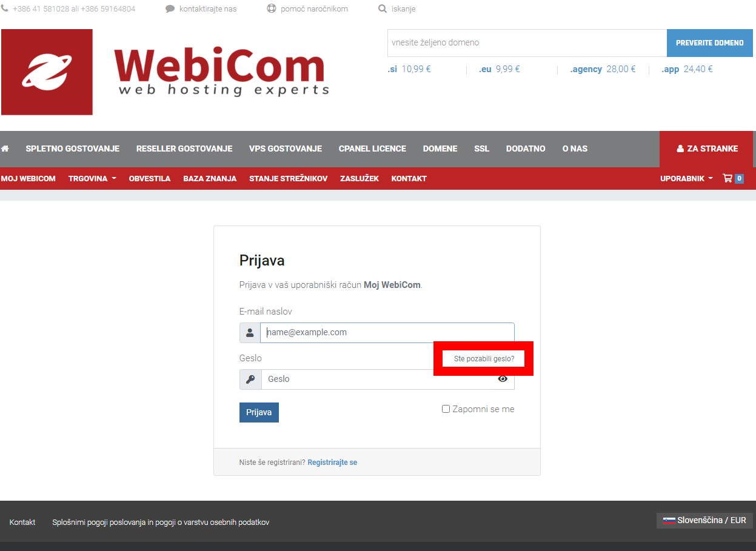Click the home icon in navigation bar
This screenshot has width=756, height=551.
pos(5,149)
